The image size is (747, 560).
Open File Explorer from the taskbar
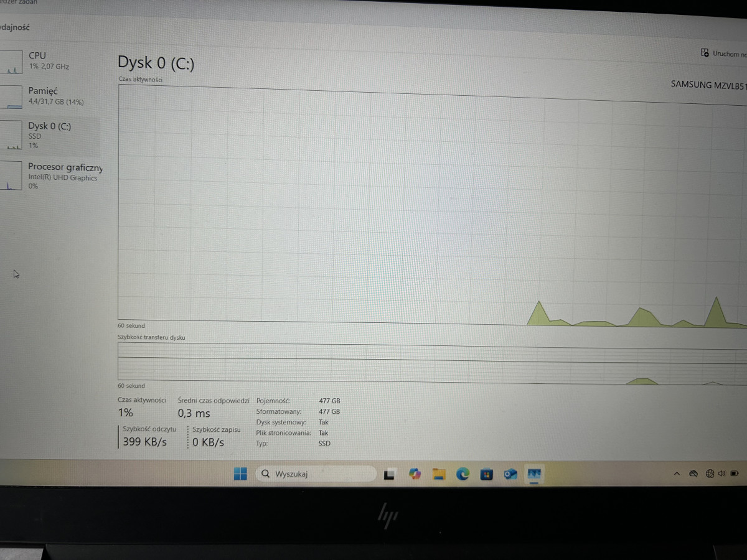pyautogui.click(x=439, y=475)
